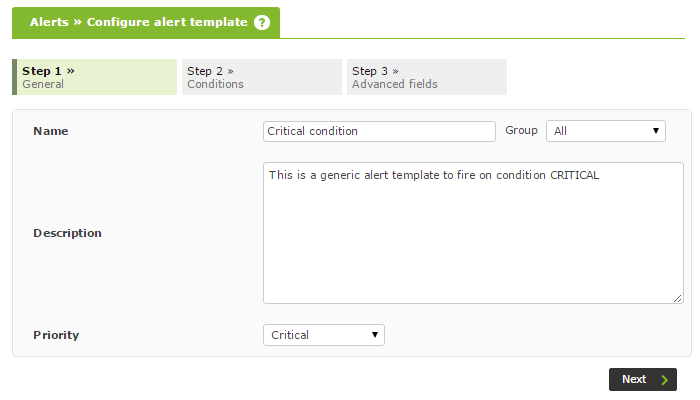Viewport: 700px width, 400px height.
Task: Click the Step 2 double-chevron icon
Action: [230, 71]
